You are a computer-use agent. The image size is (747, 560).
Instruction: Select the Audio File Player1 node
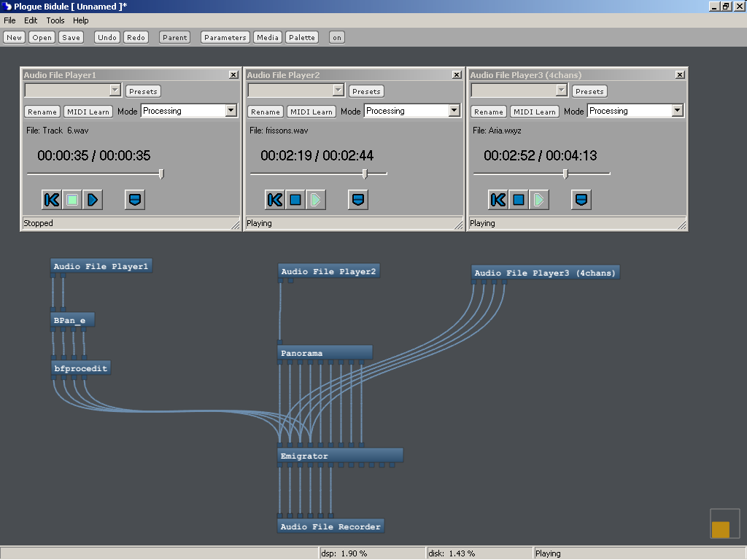pyautogui.click(x=101, y=266)
